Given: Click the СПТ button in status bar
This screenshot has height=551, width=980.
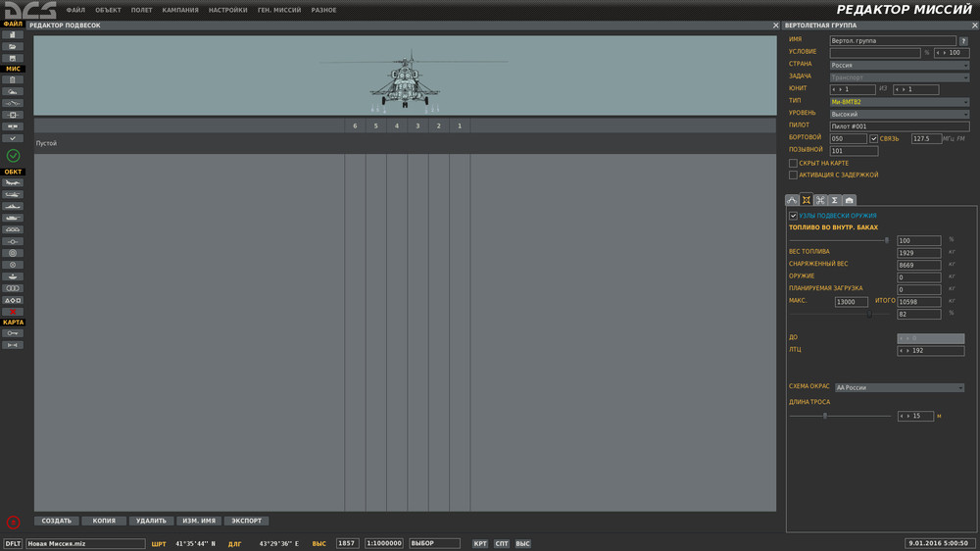Looking at the screenshot, I should (501, 544).
